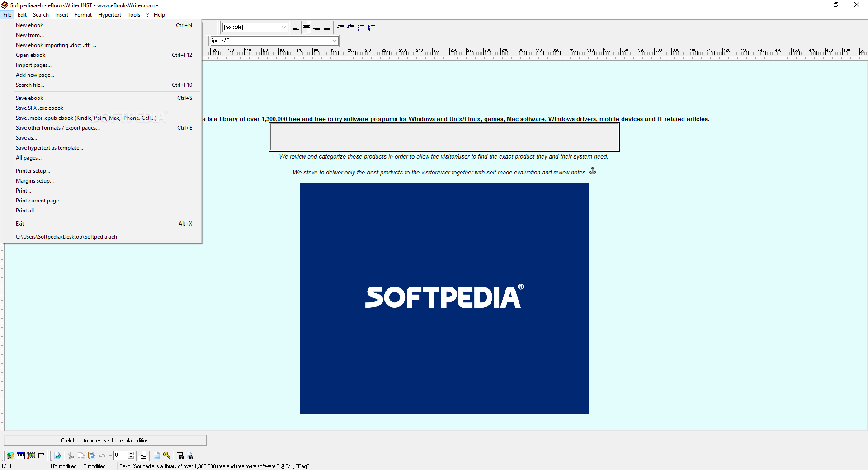The height and width of the screenshot is (470, 868).
Task: Click the blue document page icon
Action: coord(156,456)
